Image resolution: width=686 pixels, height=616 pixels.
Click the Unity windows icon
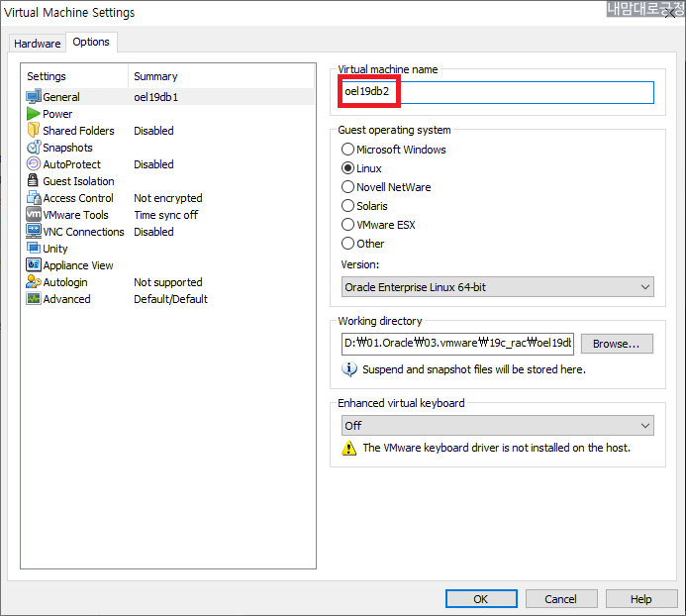(34, 248)
